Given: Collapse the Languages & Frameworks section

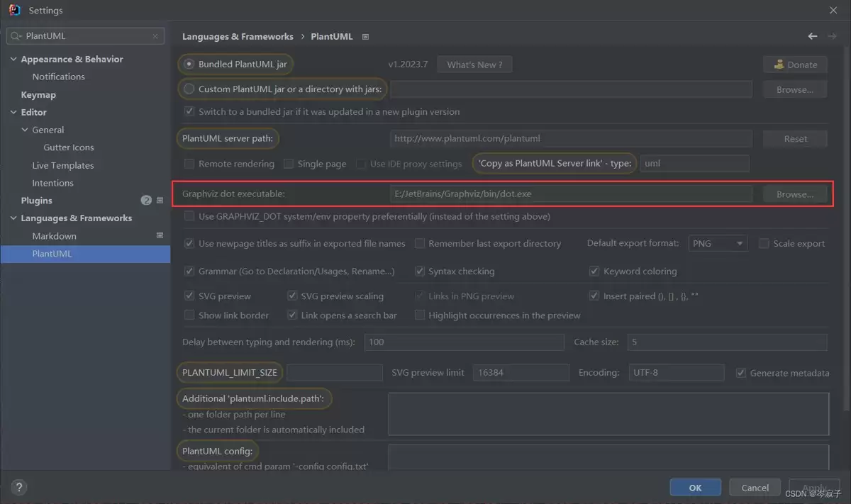Looking at the screenshot, I should pos(13,218).
